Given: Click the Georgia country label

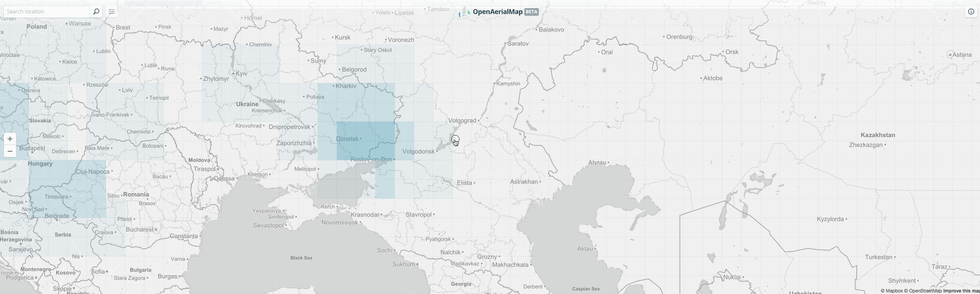Looking at the screenshot, I should (x=461, y=284).
